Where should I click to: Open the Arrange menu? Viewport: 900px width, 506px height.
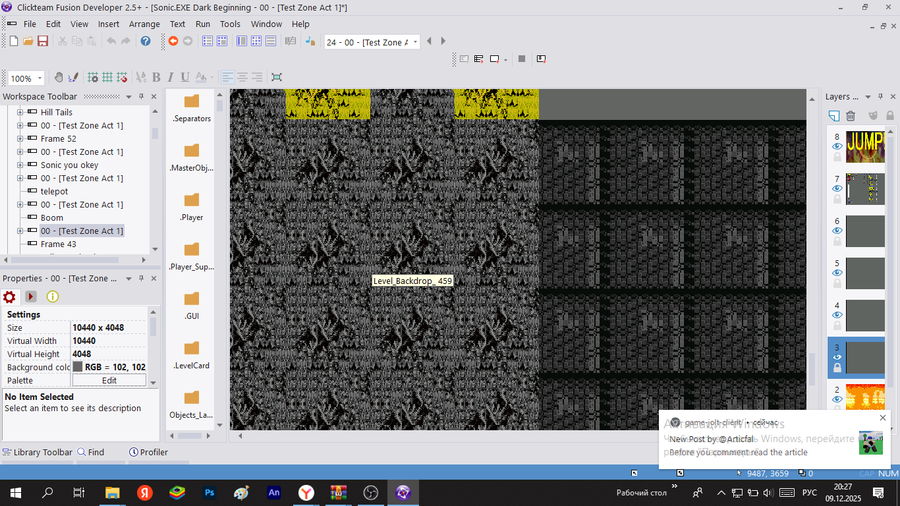144,24
